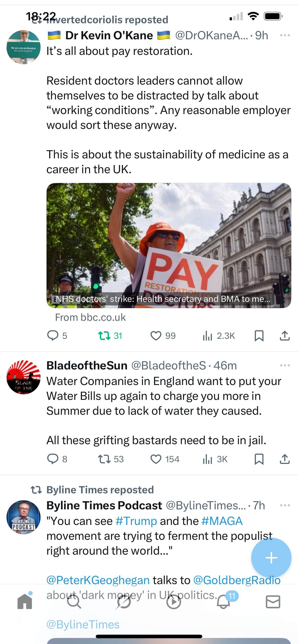Open more options on BladeoftheSun's tweet
This screenshot has height=644, width=298.
tap(285, 365)
